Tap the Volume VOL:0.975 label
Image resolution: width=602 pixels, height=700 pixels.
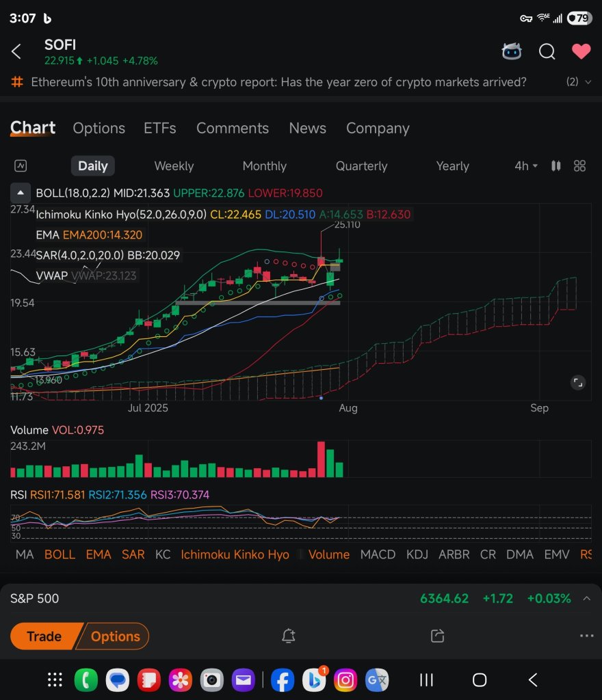pyautogui.click(x=57, y=430)
